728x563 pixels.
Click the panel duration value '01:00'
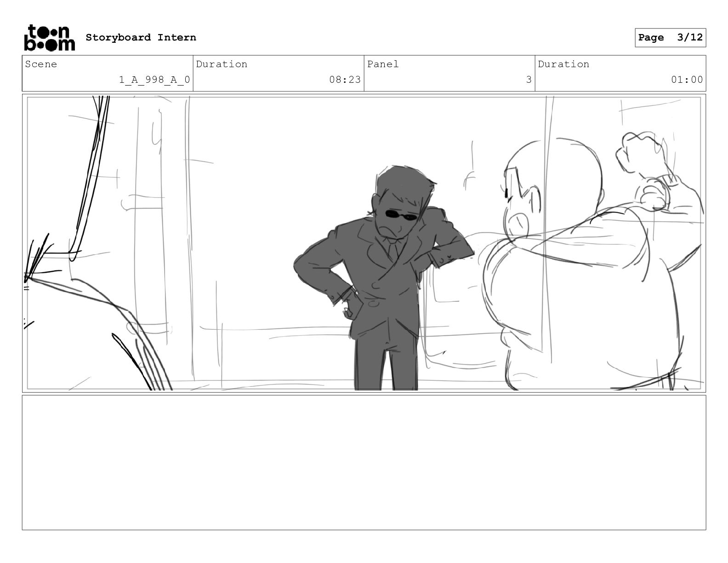[687, 80]
